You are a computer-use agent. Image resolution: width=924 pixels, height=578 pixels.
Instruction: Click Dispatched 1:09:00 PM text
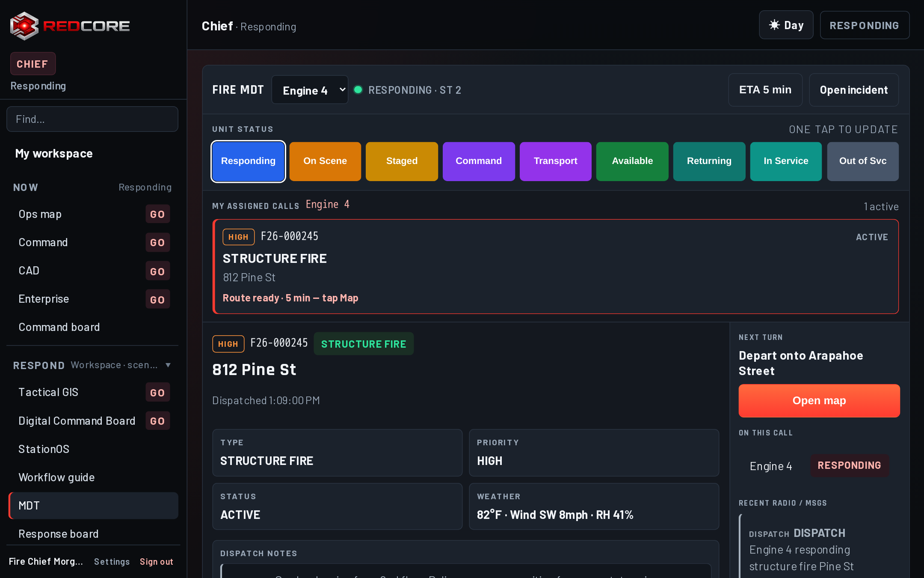click(x=266, y=400)
